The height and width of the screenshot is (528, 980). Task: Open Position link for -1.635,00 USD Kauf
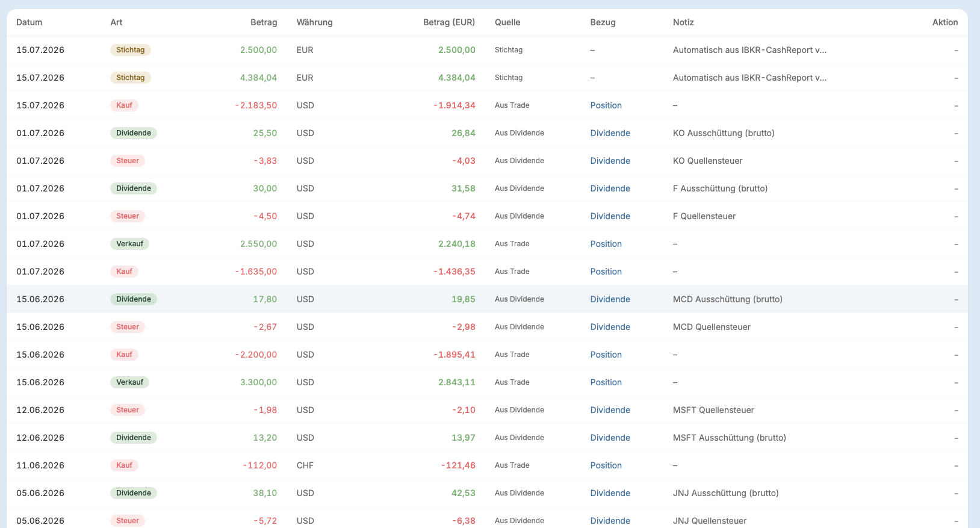[606, 272]
